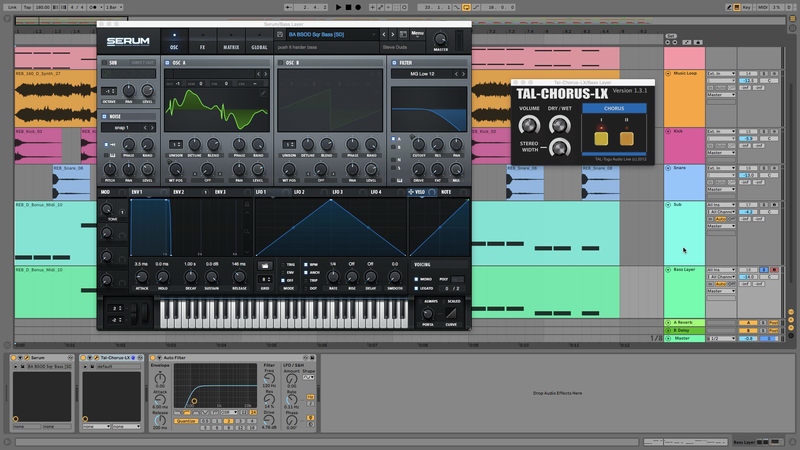Screen dimensions: 800x450
Task: Click the ENV1 RELEASE knob
Action: tap(239, 277)
